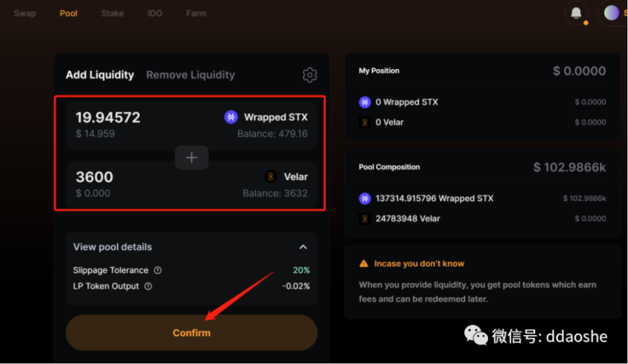The image size is (628, 364).
Task: Open liquidity settings gear icon
Action: pos(309,75)
